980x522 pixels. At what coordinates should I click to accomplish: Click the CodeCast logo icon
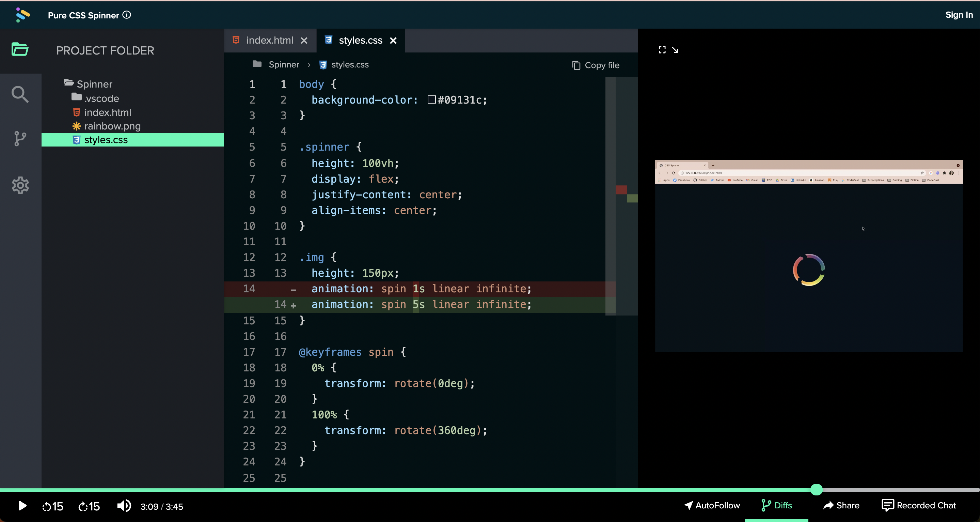(x=23, y=15)
